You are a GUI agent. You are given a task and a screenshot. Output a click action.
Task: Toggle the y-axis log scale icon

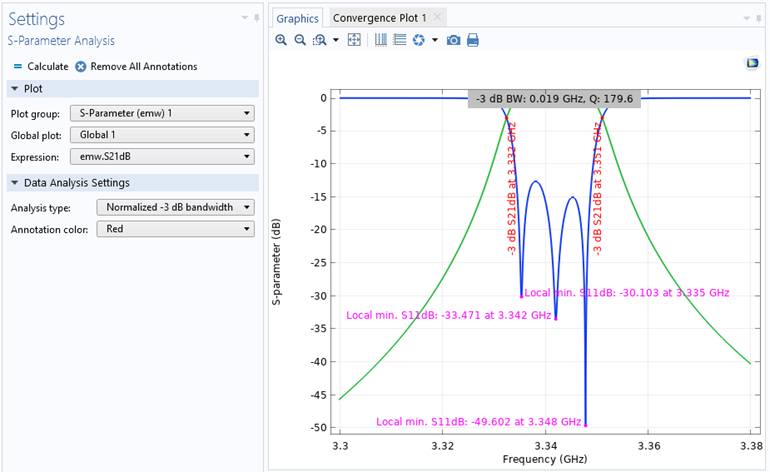(x=399, y=40)
